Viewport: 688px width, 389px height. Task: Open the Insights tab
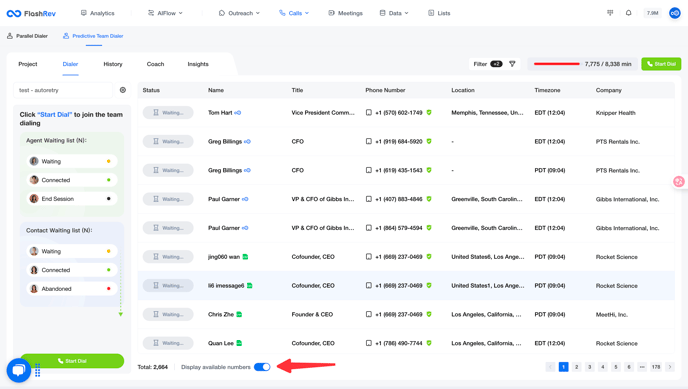click(x=198, y=64)
